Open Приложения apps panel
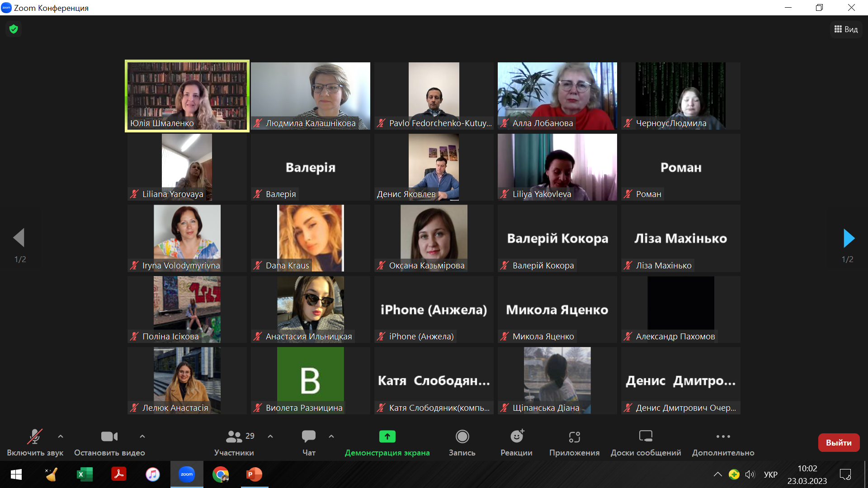 tap(574, 442)
